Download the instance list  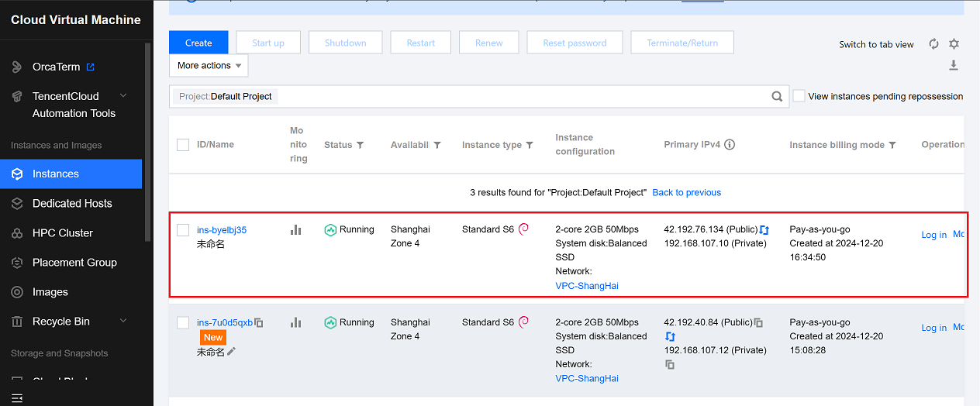click(954, 66)
